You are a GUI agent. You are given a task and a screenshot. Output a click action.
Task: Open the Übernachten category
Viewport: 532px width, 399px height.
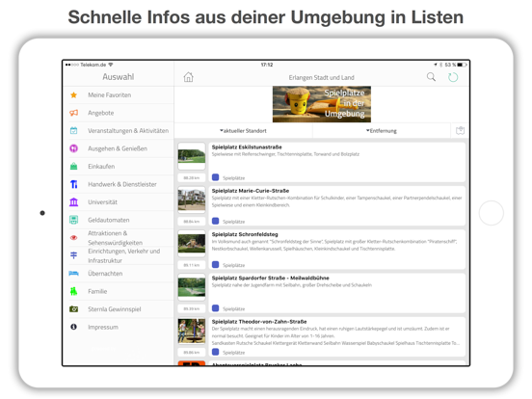pyautogui.click(x=119, y=273)
